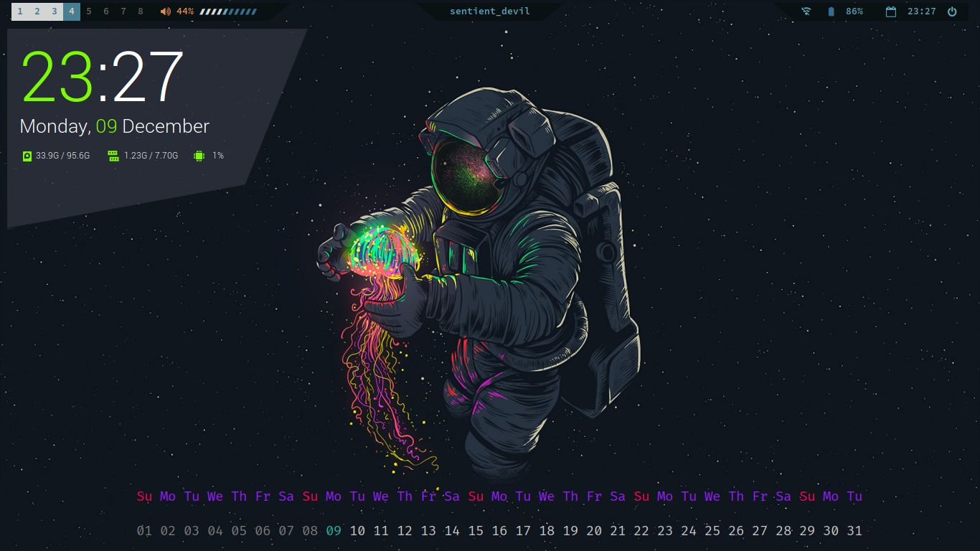Click the Wi-Fi signal icon

(x=806, y=11)
